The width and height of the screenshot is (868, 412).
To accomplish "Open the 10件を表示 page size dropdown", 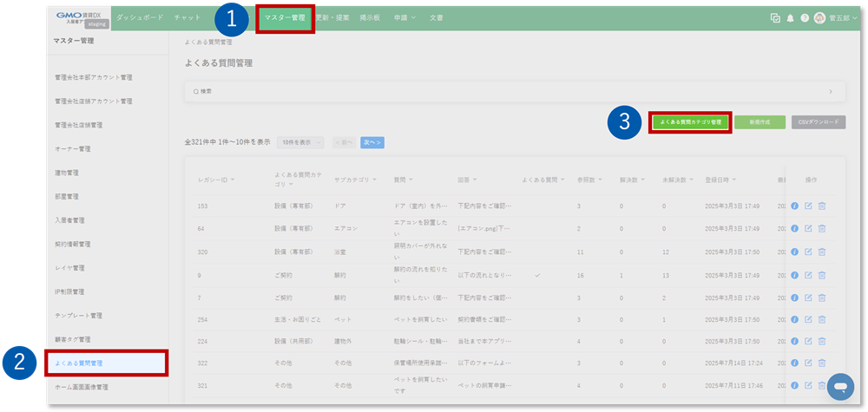I will (x=300, y=142).
